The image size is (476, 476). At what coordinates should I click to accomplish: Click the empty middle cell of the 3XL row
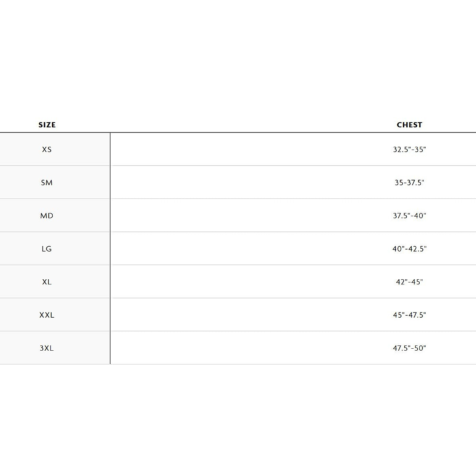click(238, 348)
